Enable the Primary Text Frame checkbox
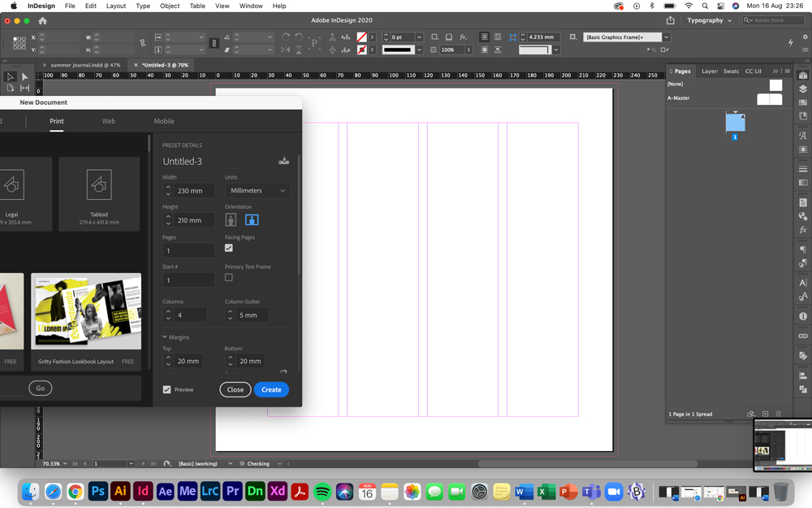 coord(228,277)
